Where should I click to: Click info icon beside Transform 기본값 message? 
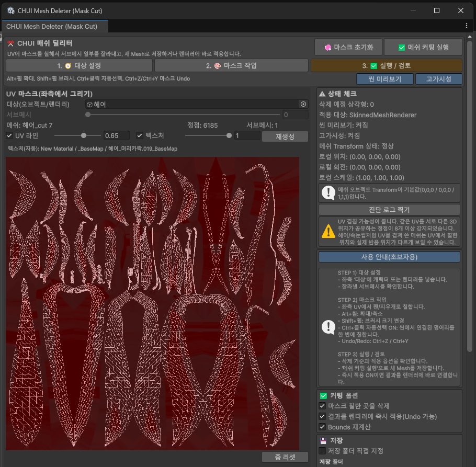click(x=328, y=193)
